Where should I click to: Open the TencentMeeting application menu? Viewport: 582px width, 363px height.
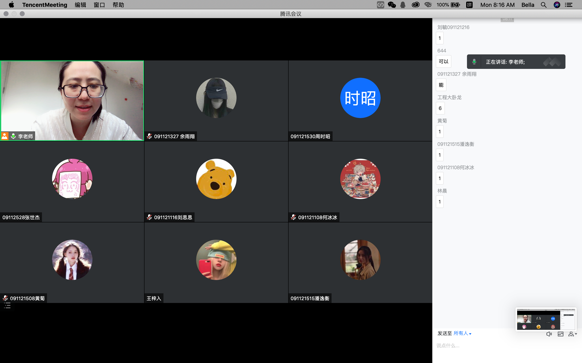coord(45,5)
